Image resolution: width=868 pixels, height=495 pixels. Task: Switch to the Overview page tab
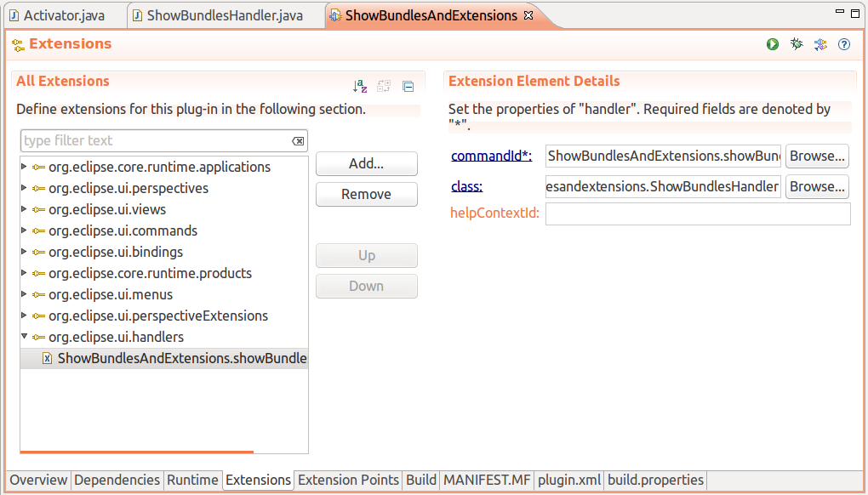38,480
